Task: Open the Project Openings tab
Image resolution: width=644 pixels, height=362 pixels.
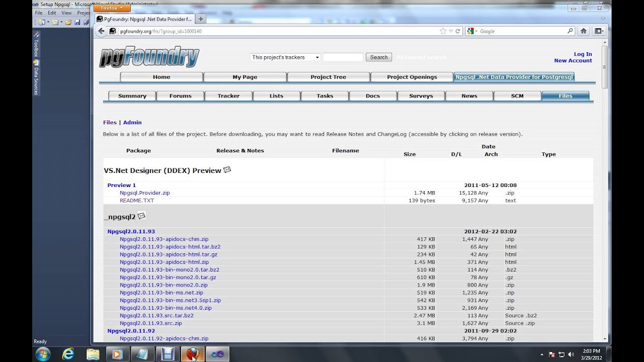Action: 412,77
